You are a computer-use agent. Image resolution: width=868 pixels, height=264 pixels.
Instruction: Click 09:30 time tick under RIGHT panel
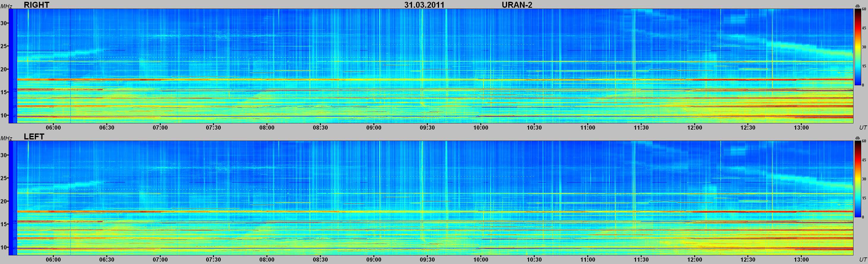tap(427, 128)
